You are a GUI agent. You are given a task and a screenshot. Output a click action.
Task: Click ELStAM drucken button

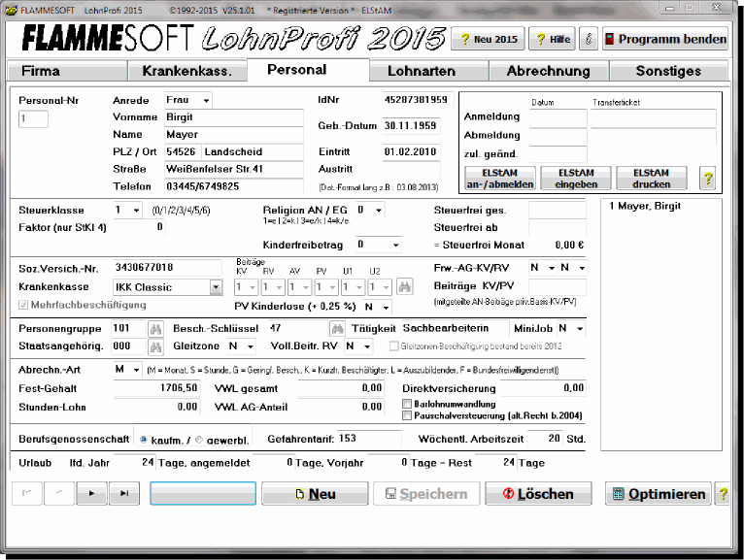[x=652, y=179]
